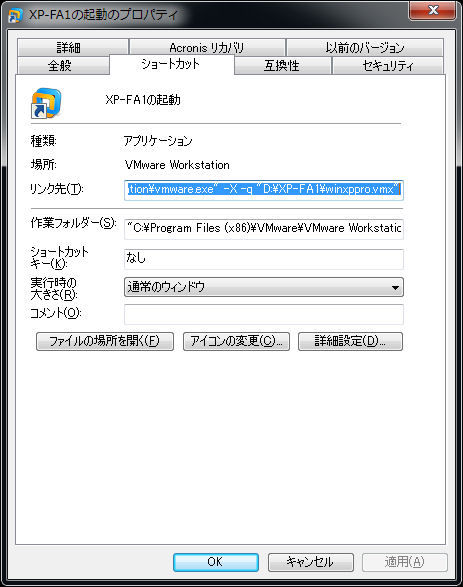Expand the 実行時の大きさ dropdown

click(x=264, y=287)
